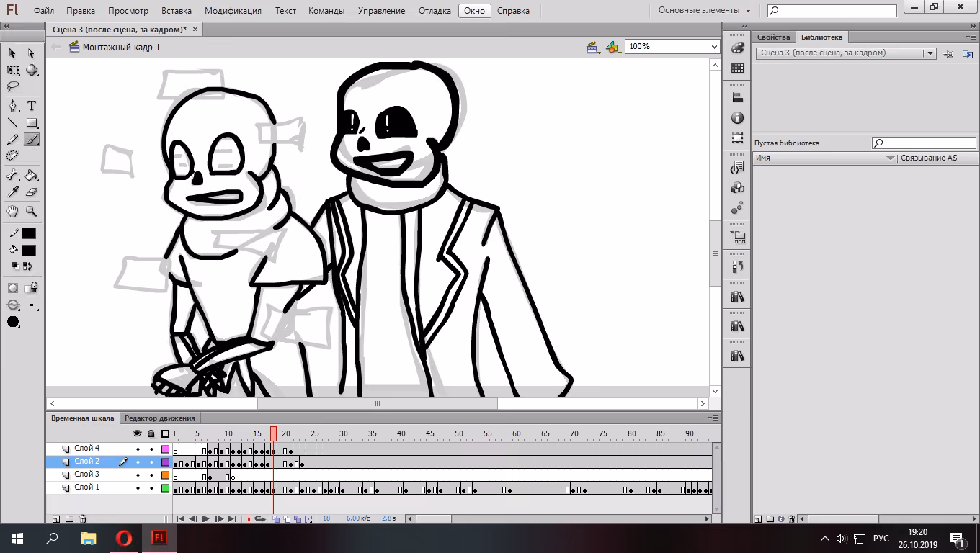980x553 pixels.
Task: Choose the Hand tool
Action: pos(13,211)
